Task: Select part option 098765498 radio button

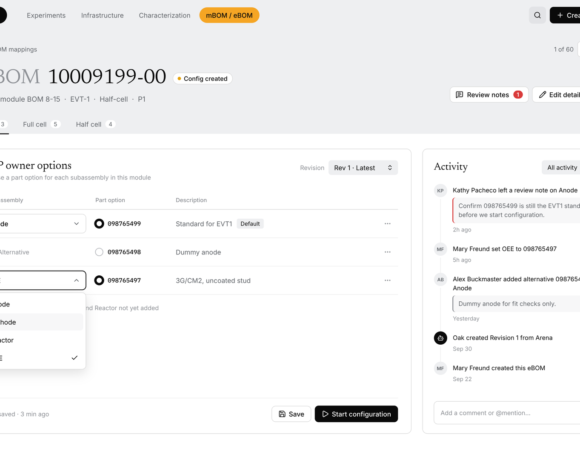Action: [99, 252]
